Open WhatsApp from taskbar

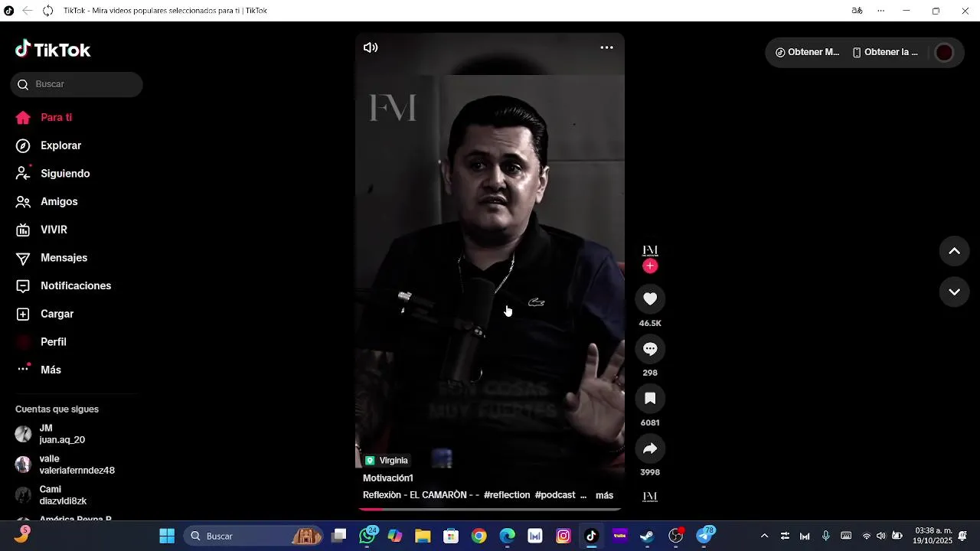pyautogui.click(x=368, y=536)
